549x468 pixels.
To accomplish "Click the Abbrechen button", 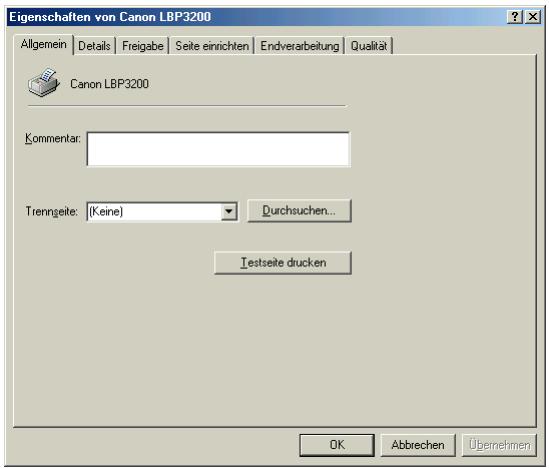I will (x=418, y=445).
